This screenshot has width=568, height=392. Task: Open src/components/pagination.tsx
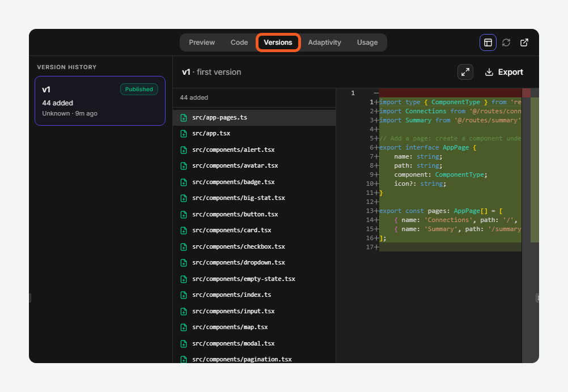point(255,359)
